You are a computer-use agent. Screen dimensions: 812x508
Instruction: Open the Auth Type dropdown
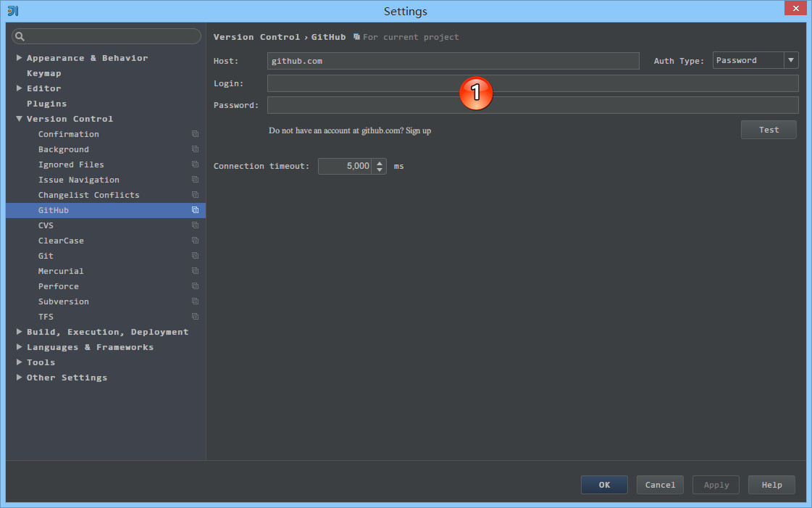[791, 61]
